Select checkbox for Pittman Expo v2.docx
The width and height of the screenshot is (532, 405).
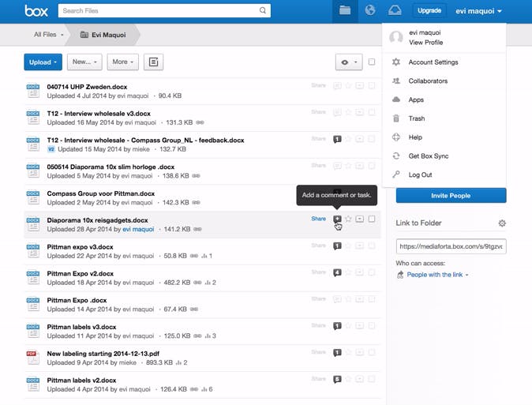372,272
